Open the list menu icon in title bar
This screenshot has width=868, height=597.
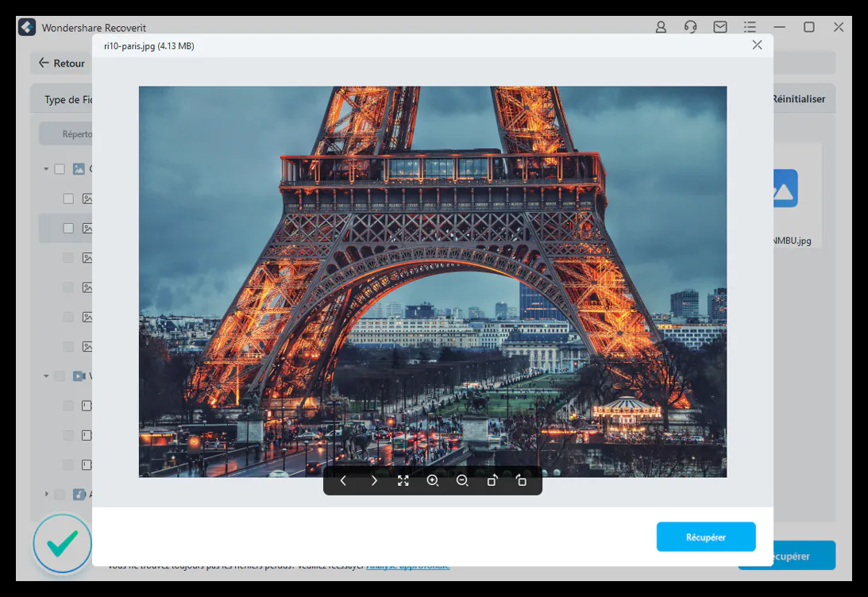click(750, 27)
